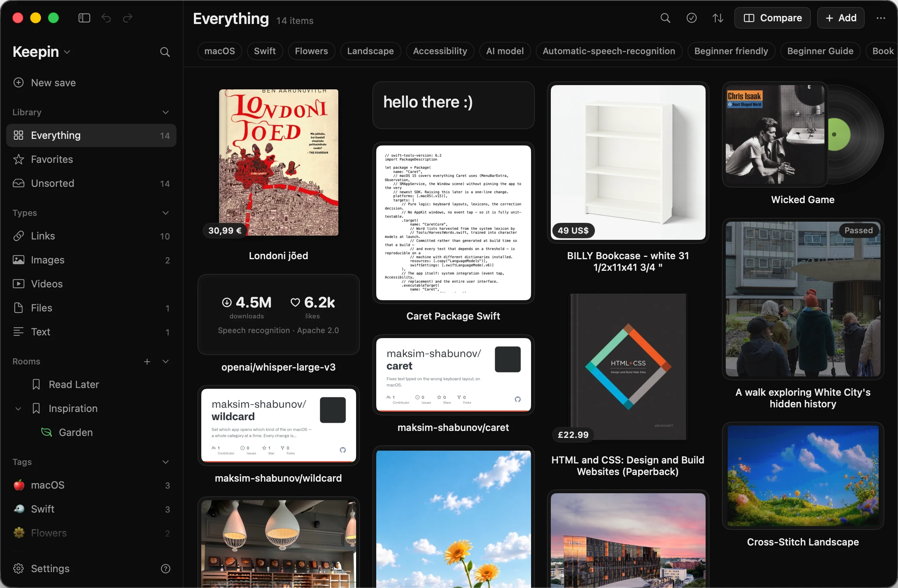
Task: Filter by Beginner friendly chip
Action: coord(731,51)
